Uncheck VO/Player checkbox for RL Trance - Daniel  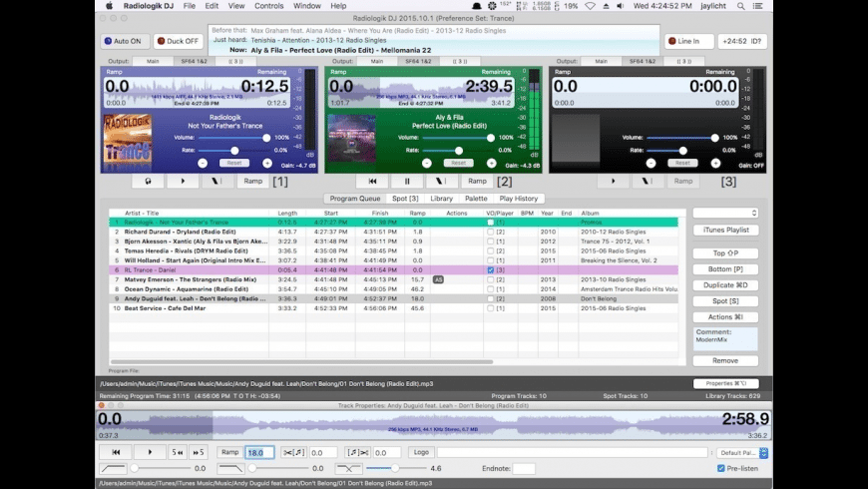tap(491, 270)
